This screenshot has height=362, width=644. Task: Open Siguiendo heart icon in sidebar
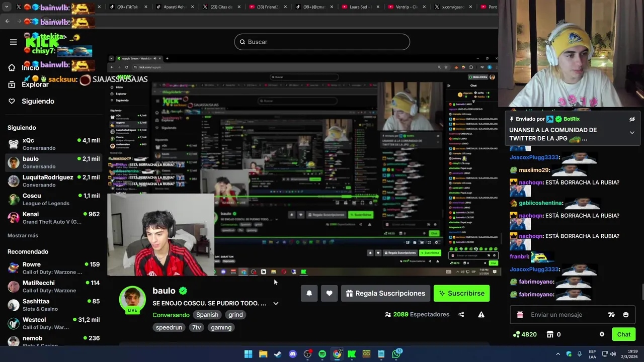(x=12, y=101)
